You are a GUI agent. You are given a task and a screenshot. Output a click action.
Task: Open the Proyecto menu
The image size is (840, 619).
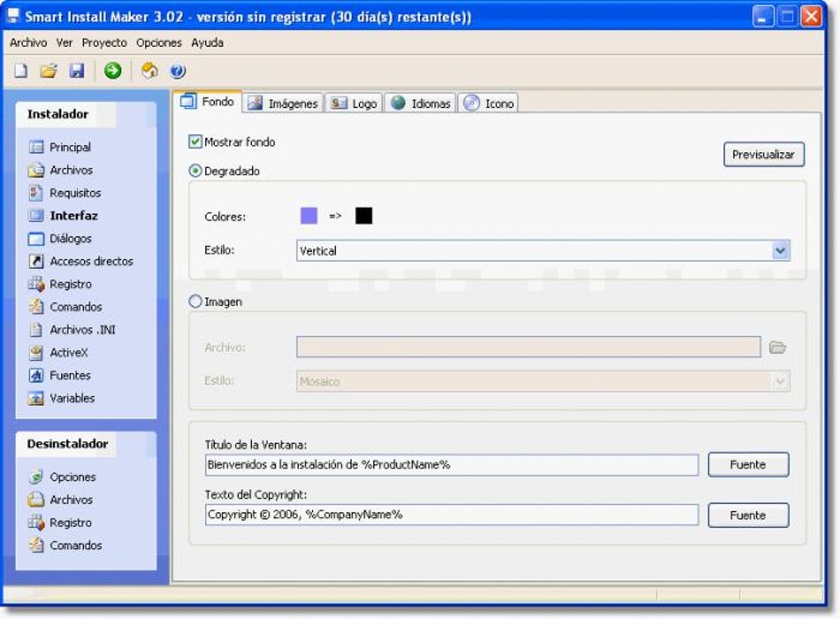(105, 42)
